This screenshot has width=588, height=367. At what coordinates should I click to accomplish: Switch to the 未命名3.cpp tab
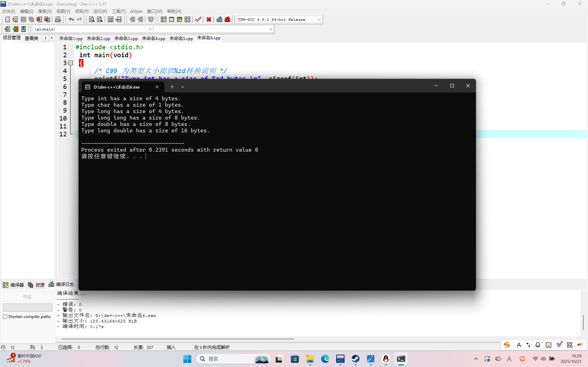126,38
